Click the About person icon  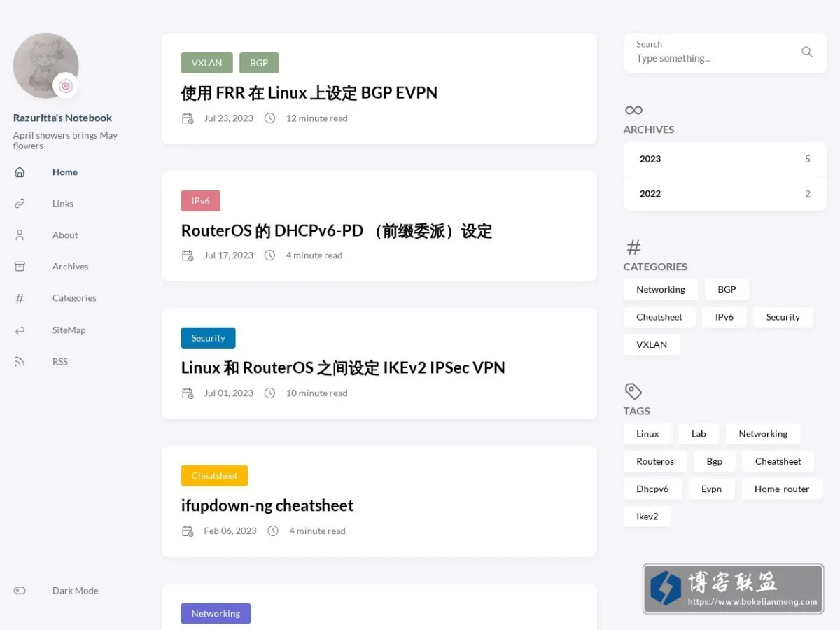20,235
